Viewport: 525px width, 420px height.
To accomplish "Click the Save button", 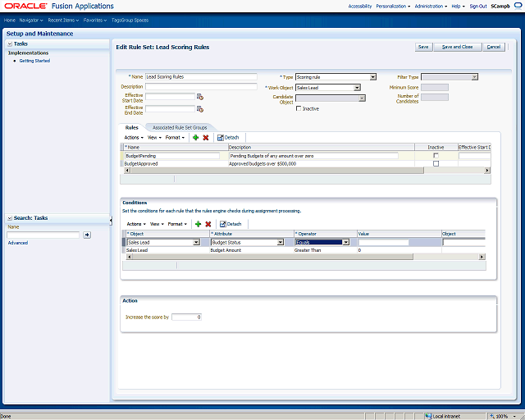I will point(423,47).
